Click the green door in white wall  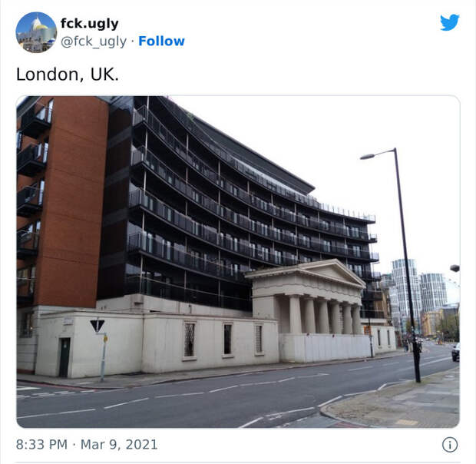pos(64,357)
